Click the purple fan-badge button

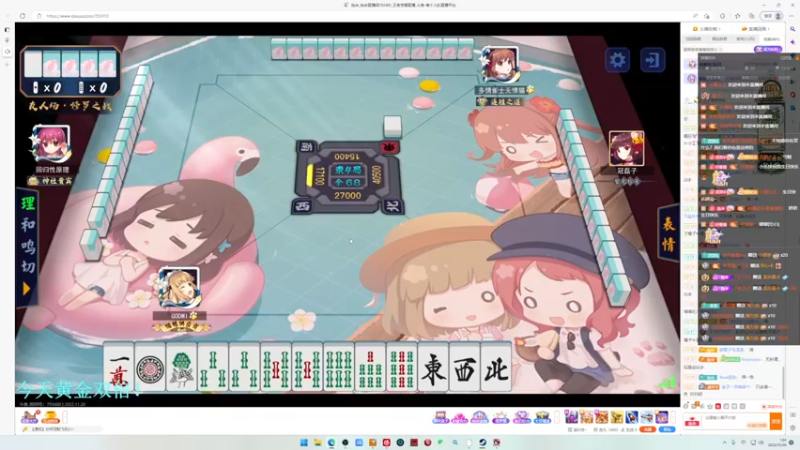tap(768, 49)
